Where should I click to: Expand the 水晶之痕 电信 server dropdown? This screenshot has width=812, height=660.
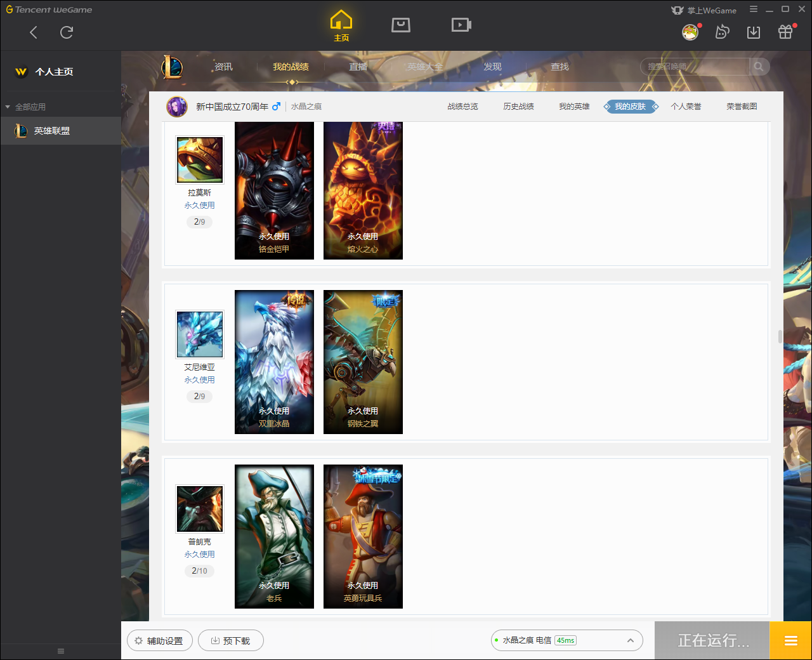pos(567,640)
